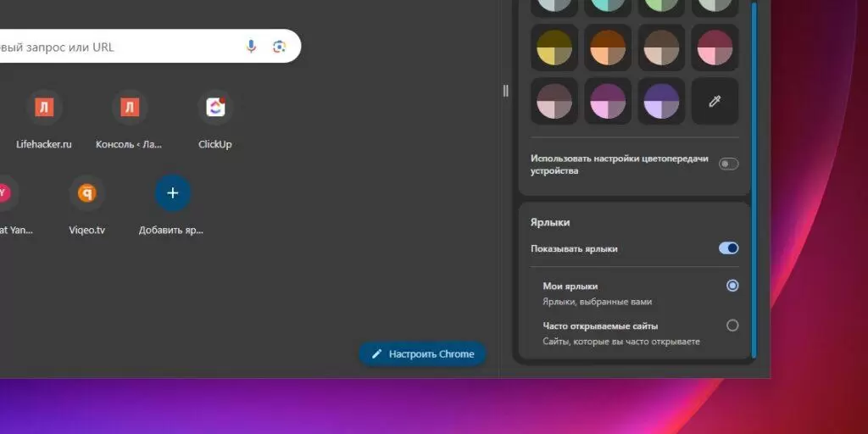
Task: Select Часто открываемые сайты radio option
Action: (732, 325)
